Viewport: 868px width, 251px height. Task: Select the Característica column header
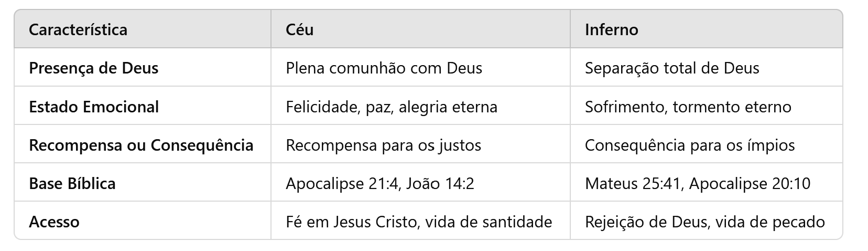(78, 29)
